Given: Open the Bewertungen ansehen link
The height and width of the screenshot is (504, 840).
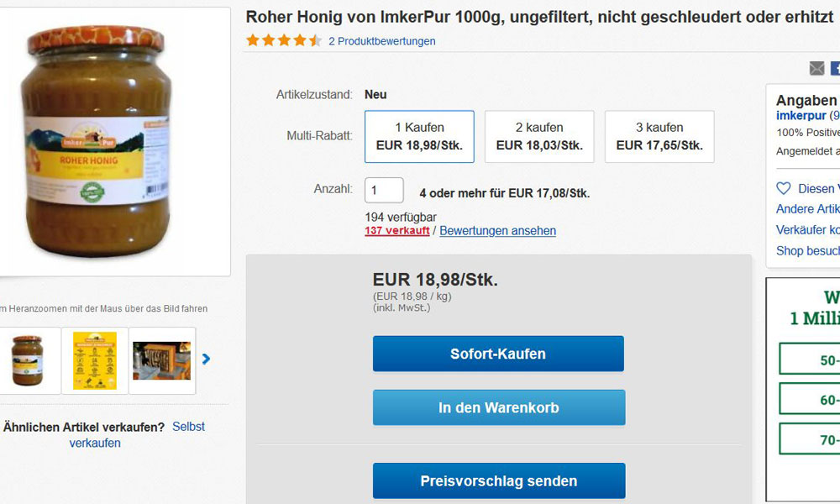Looking at the screenshot, I should coord(497,231).
